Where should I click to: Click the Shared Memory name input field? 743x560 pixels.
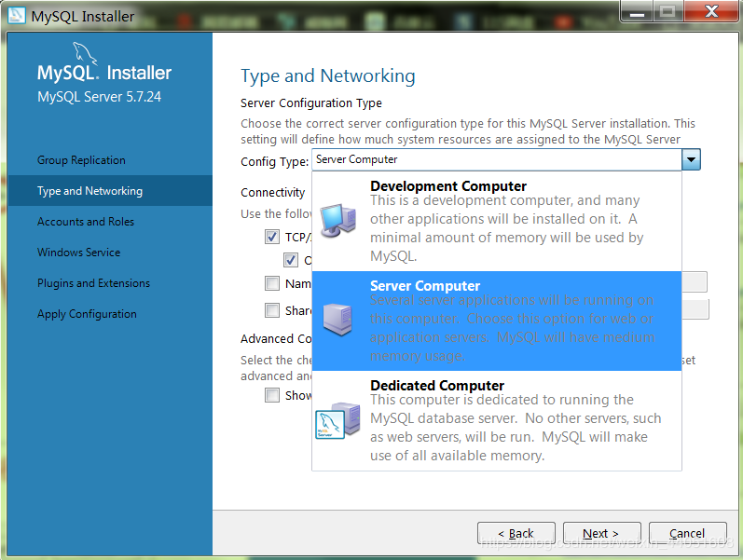[x=695, y=309]
